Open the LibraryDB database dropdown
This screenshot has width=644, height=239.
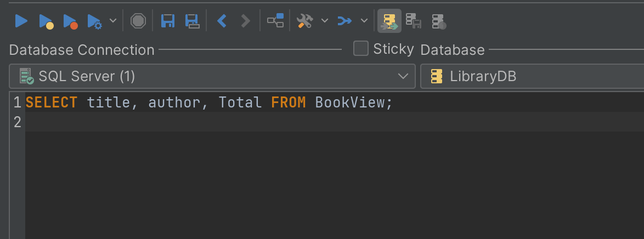click(532, 76)
